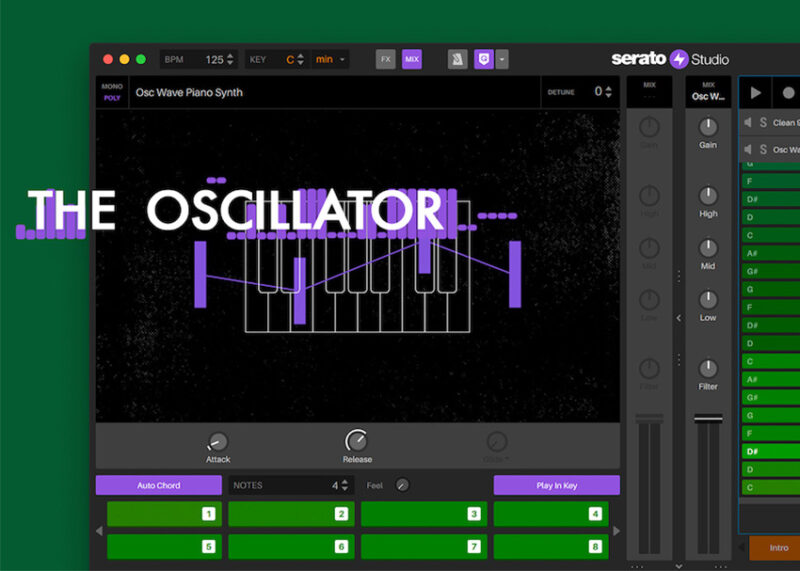Image resolution: width=800 pixels, height=571 pixels.
Task: Click the BPM stepper arrows beside 125
Action: [230, 60]
